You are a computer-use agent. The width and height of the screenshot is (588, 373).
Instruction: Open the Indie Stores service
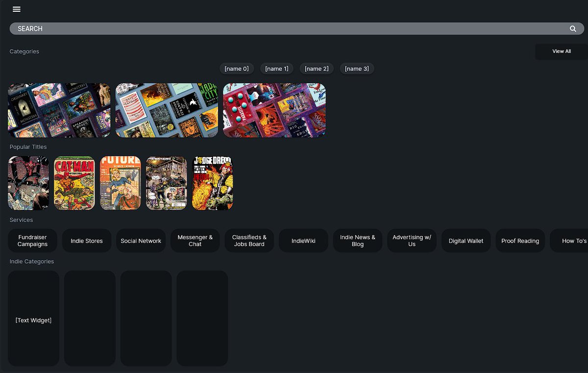(86, 240)
